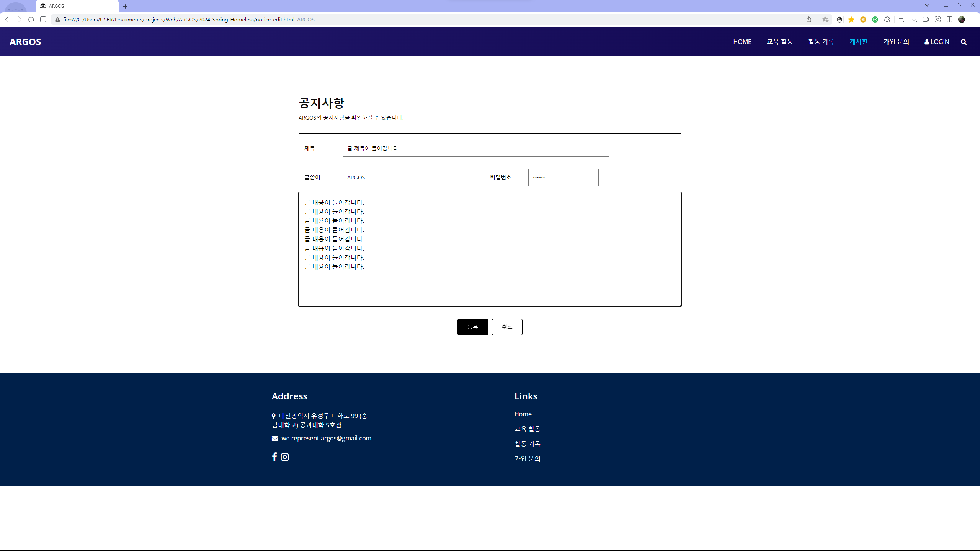Click the 제목 title input field

475,148
